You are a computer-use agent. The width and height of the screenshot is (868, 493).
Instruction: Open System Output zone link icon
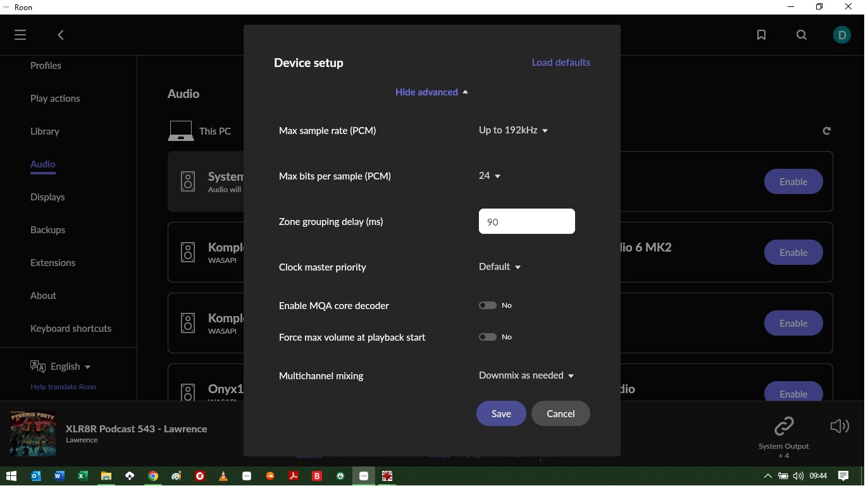point(784,426)
